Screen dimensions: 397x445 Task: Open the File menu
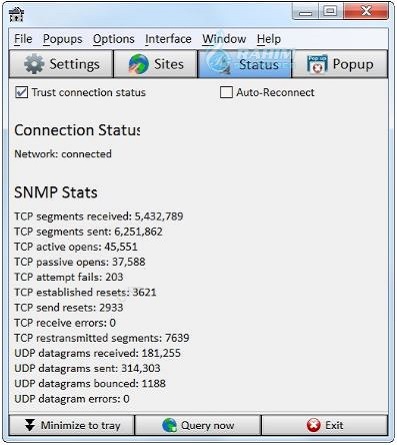(x=23, y=39)
